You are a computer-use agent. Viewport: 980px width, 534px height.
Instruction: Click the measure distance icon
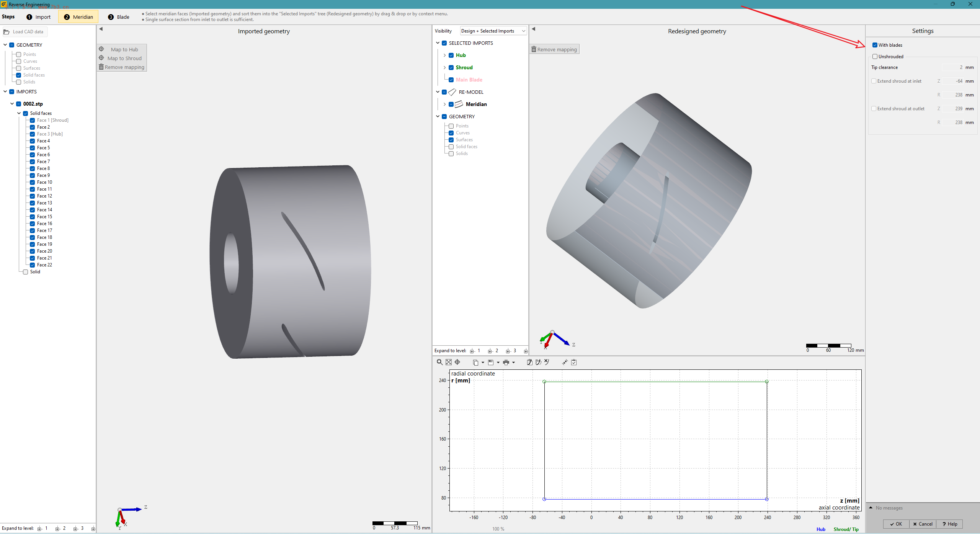pos(565,362)
